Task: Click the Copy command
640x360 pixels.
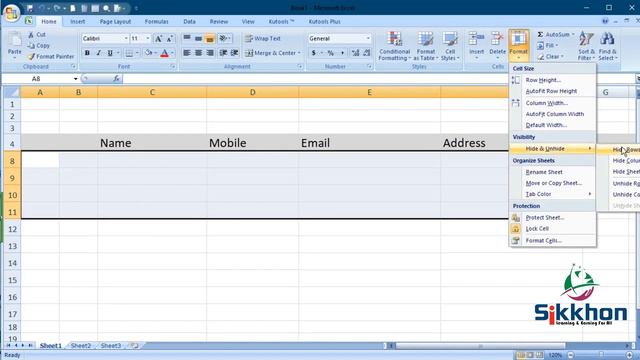Action: (38, 46)
